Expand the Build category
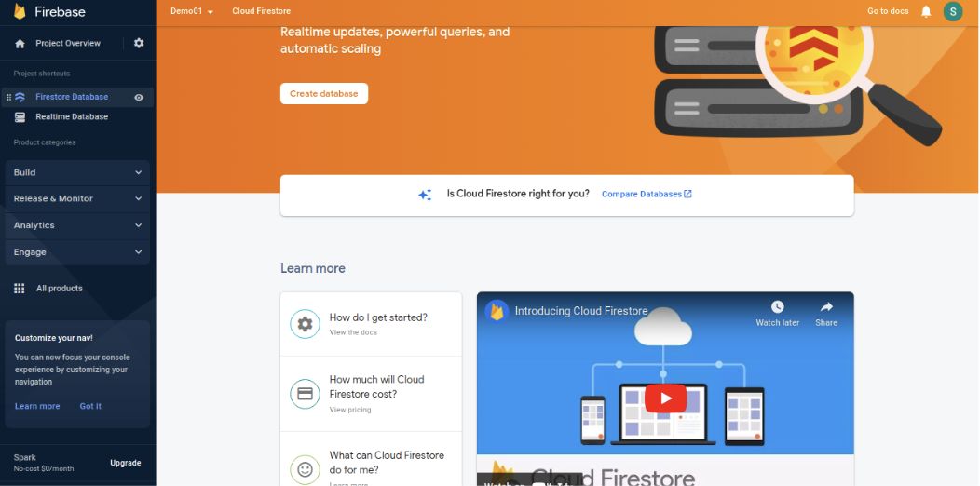This screenshot has height=486, width=980. (x=77, y=172)
